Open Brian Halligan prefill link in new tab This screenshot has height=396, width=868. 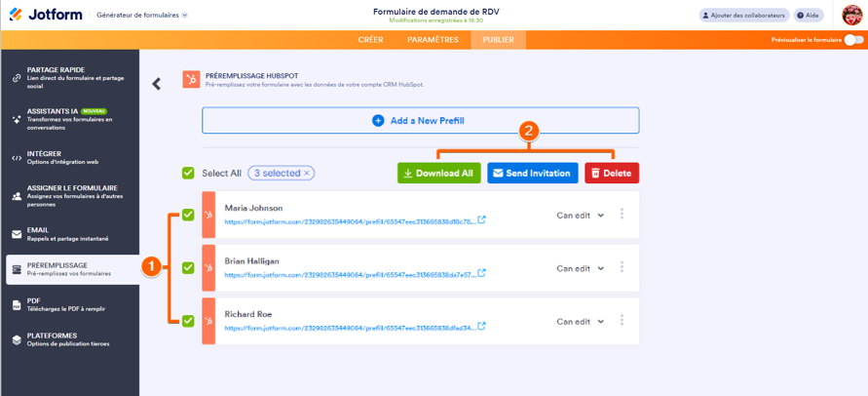point(481,273)
